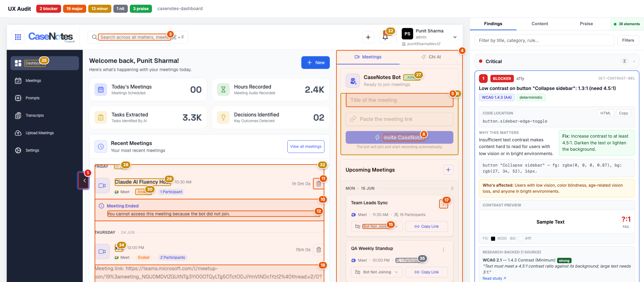
Task: Open Team Leads Sync three-dot menu
Action: coord(443,204)
